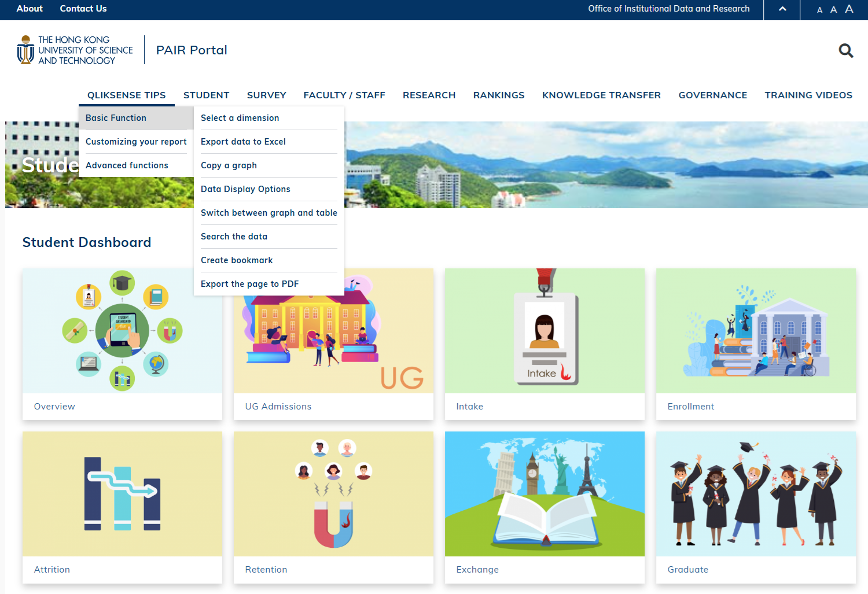The width and height of the screenshot is (868, 594).
Task: Open the SURVEY menu
Action: click(267, 95)
